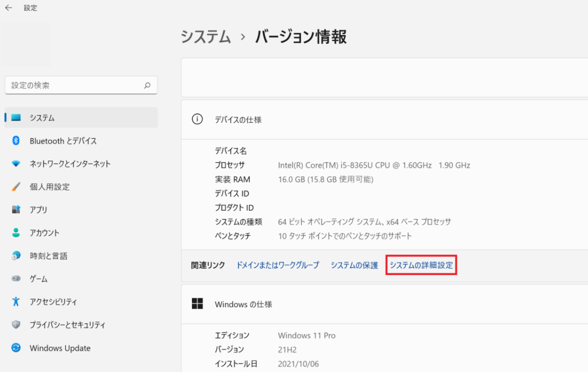Click the デバイス名 label
This screenshot has width=588, height=372.
(x=231, y=151)
